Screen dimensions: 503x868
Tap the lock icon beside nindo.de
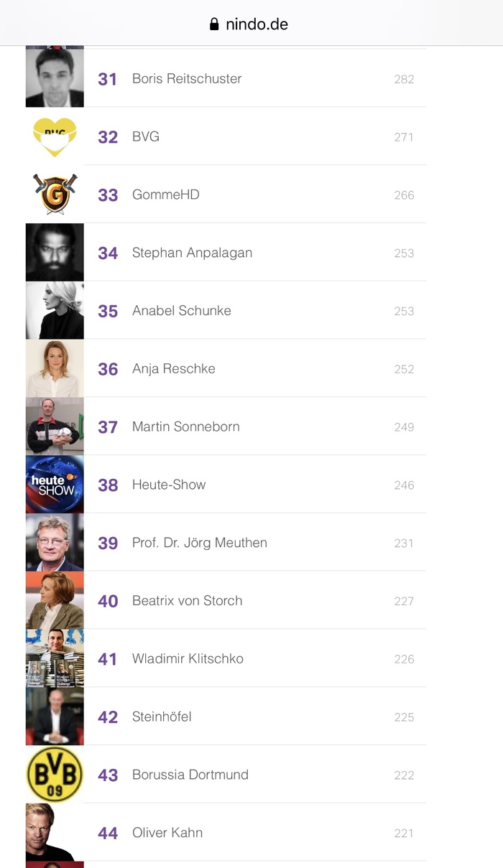click(x=213, y=24)
